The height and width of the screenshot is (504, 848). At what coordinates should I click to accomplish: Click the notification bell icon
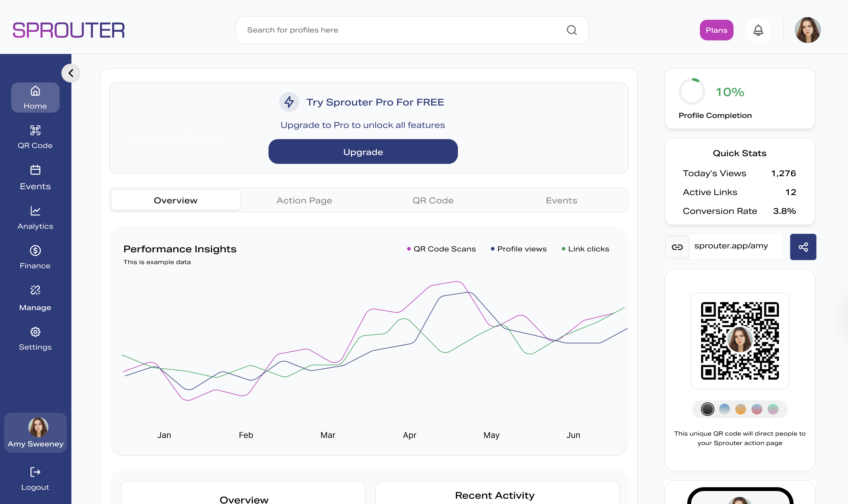click(758, 30)
